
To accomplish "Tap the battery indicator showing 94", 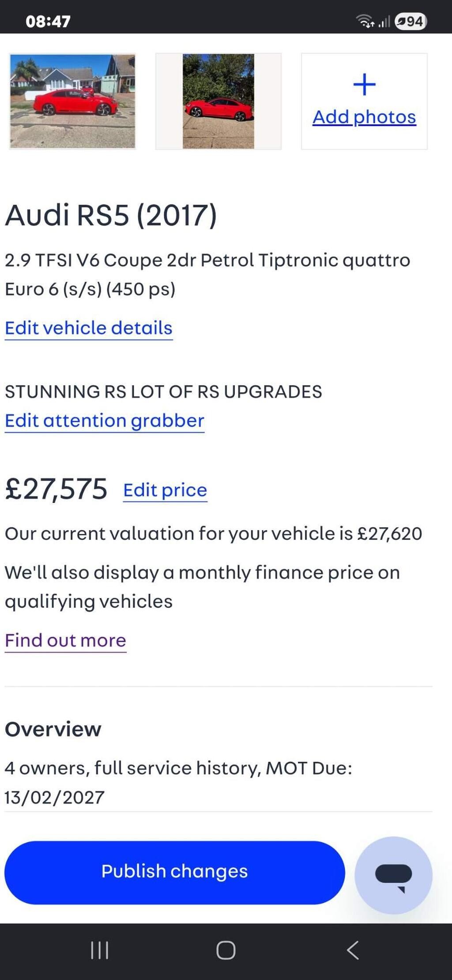I will coord(411,21).
